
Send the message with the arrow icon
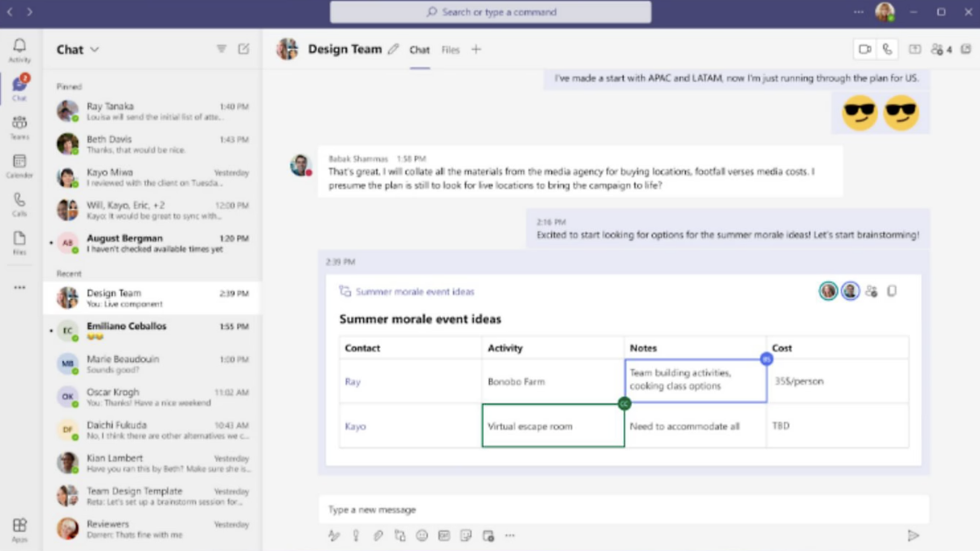click(913, 535)
